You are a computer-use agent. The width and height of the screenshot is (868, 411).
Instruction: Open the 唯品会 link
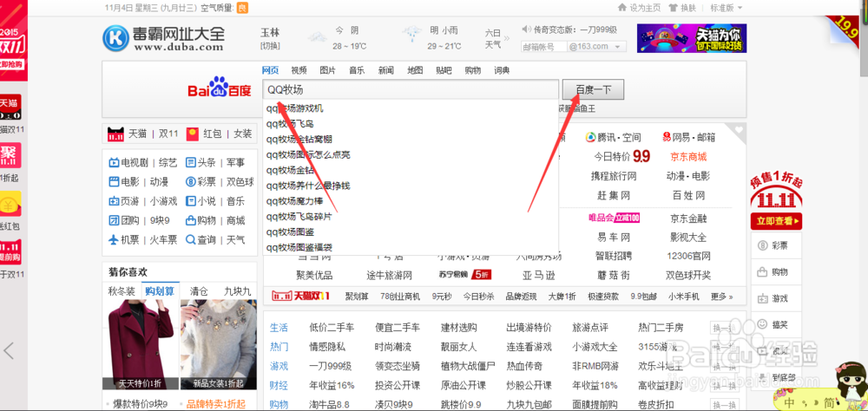pos(614,218)
